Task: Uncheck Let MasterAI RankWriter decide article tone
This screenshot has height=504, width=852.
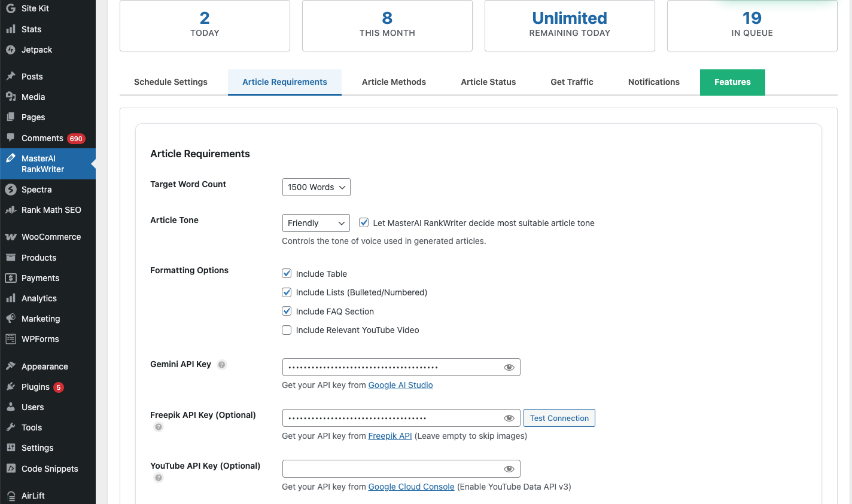Action: tap(364, 222)
